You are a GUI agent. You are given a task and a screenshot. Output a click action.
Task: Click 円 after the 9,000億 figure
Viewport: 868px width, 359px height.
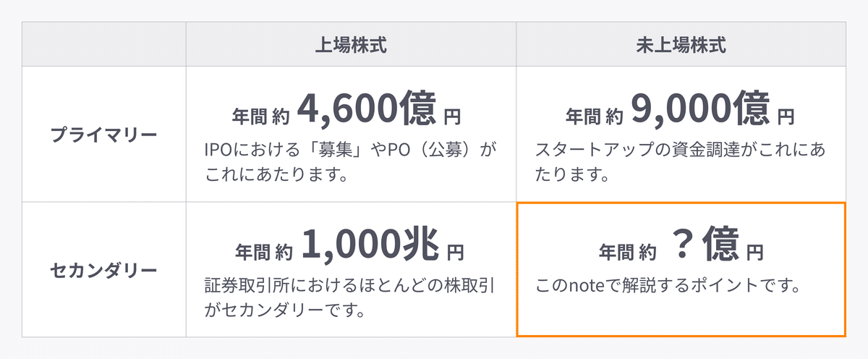(786, 115)
